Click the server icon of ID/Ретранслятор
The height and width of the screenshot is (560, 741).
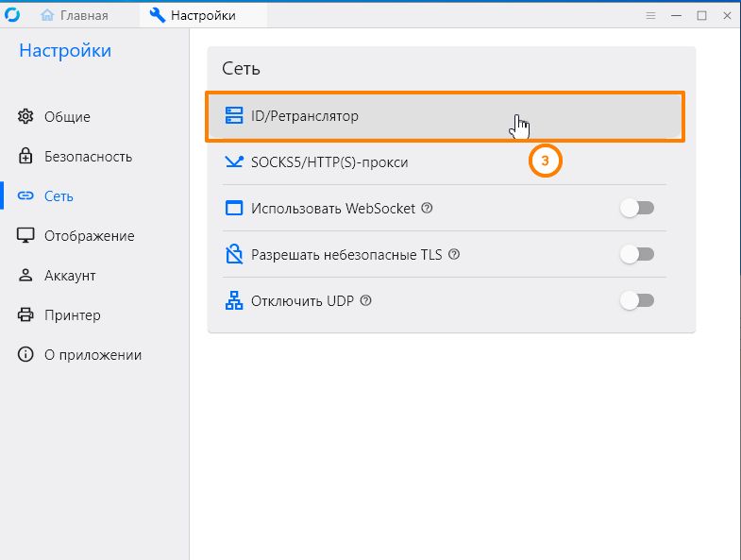(x=234, y=115)
